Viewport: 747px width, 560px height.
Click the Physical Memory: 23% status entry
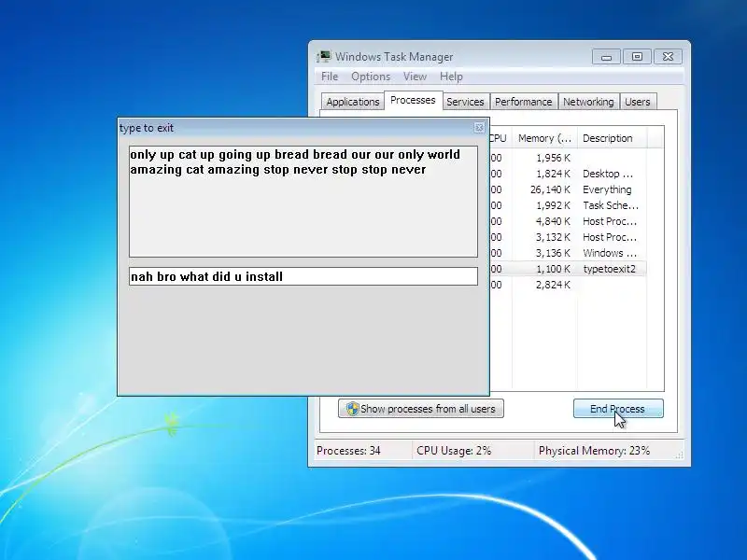point(594,451)
